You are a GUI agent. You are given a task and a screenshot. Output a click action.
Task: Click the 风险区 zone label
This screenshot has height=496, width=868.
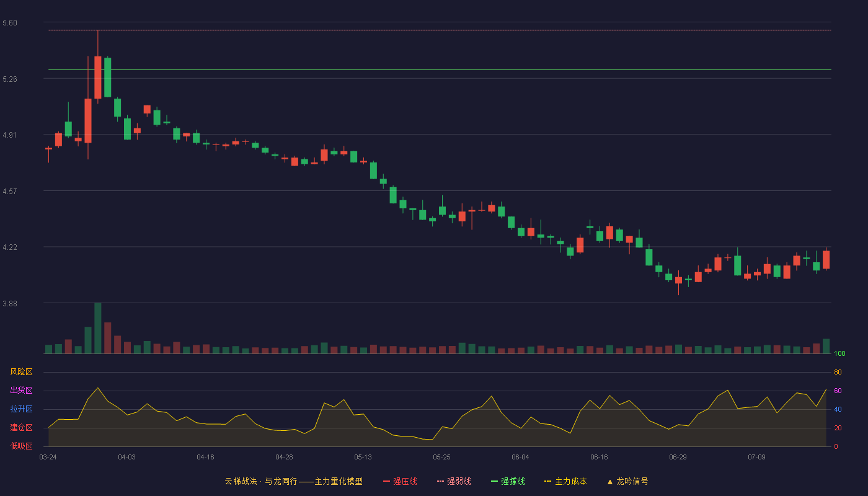(x=22, y=372)
